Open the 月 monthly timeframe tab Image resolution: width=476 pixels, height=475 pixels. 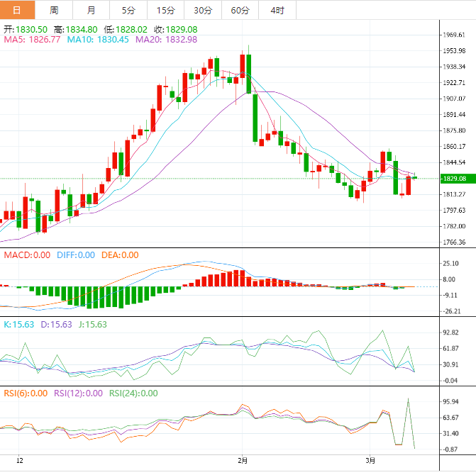click(x=92, y=10)
